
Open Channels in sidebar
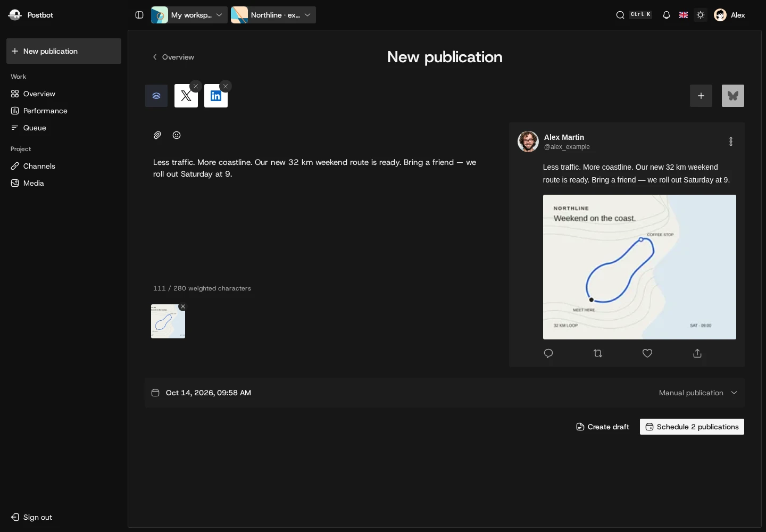[x=64, y=166]
